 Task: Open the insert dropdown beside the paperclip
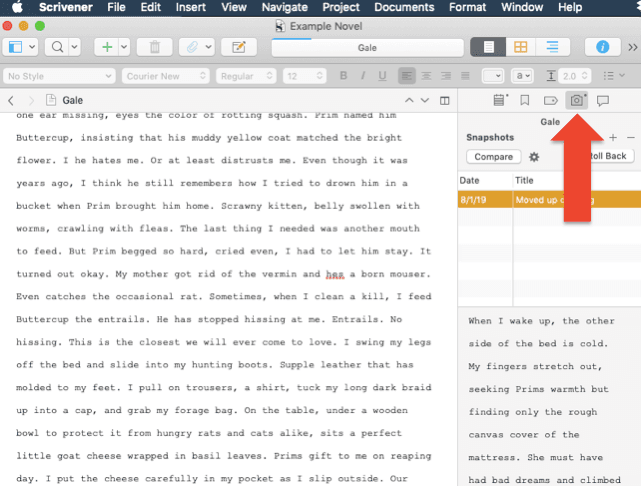click(x=208, y=47)
